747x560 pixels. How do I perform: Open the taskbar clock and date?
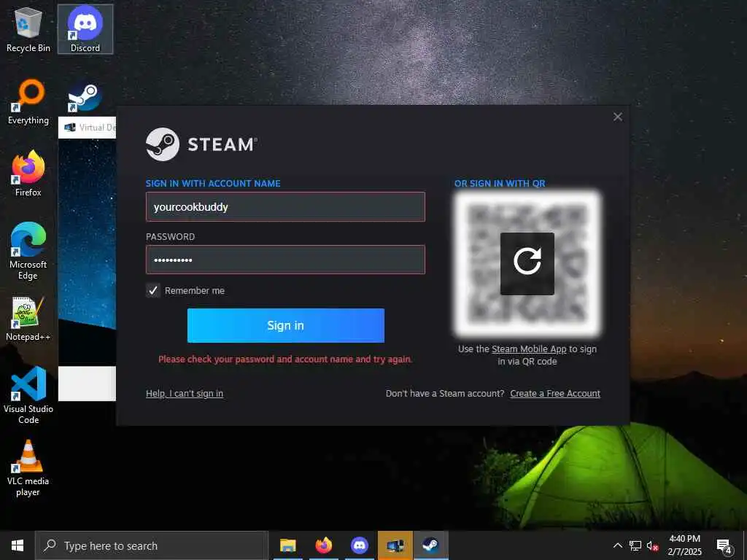(x=684, y=545)
